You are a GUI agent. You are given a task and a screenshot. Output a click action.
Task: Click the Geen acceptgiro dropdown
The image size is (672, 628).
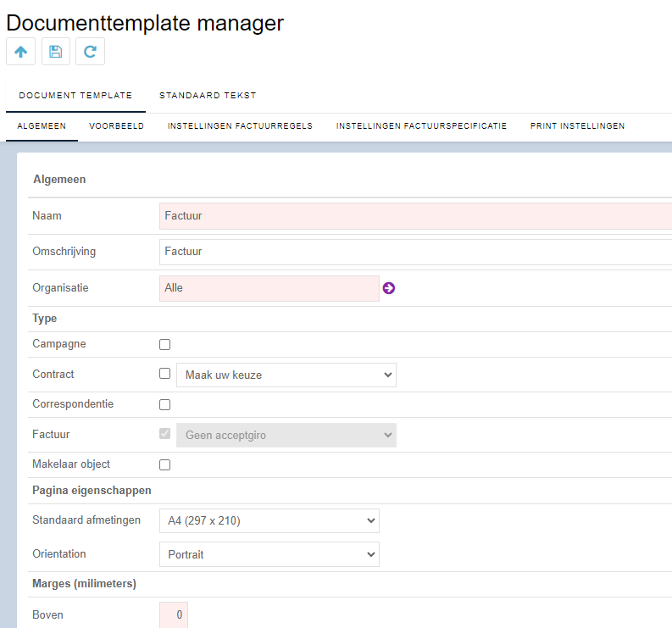[x=286, y=435]
